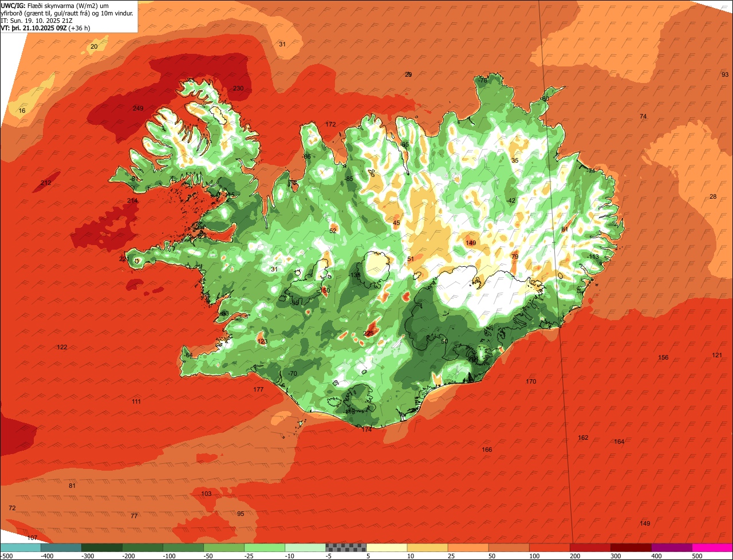Click the value 249 on the map
The width and height of the screenshot is (733, 560).
(138, 109)
